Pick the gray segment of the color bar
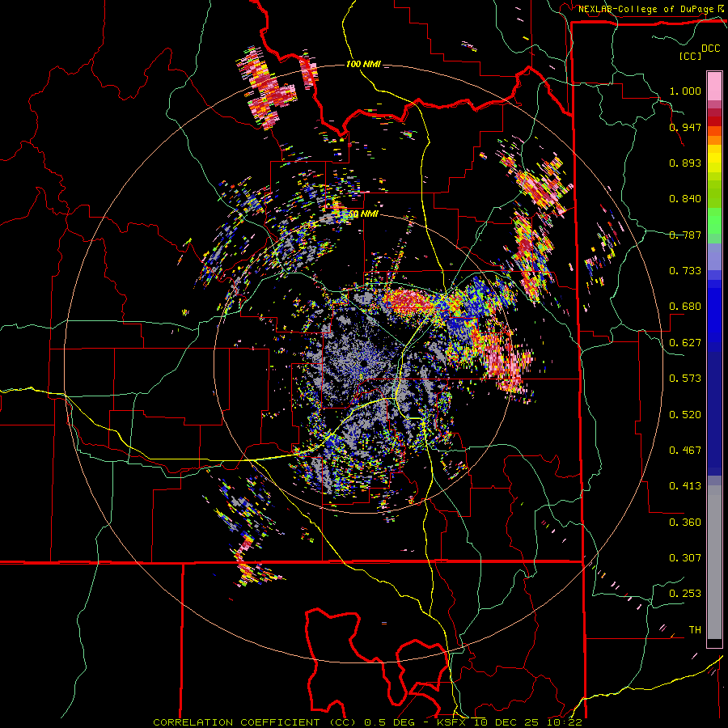The width and height of the screenshot is (728, 728). tap(714, 562)
